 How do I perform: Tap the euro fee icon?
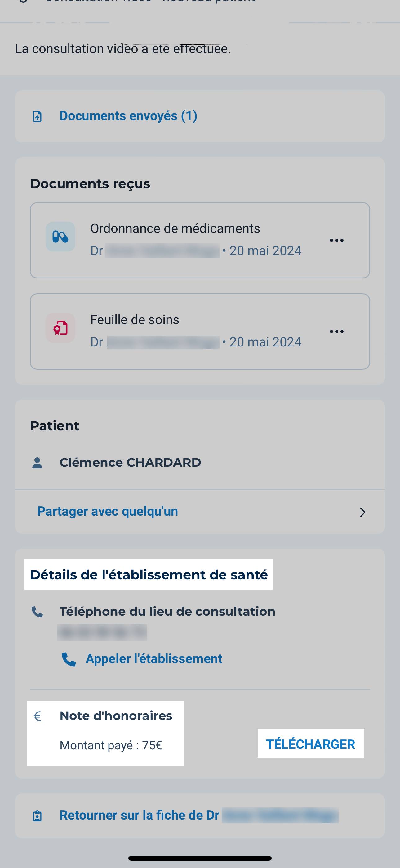38,716
